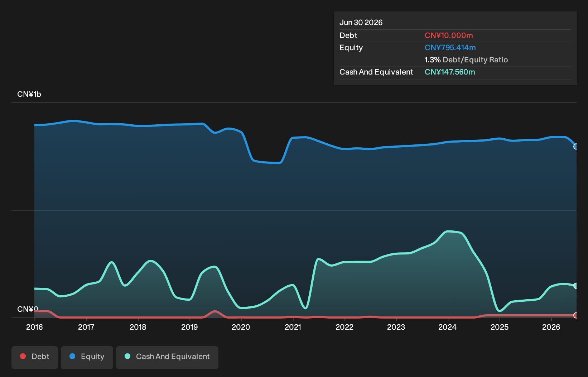Screen dimensions: 588x377
Task: Click the blue Equity legend dot
Action: (72, 356)
